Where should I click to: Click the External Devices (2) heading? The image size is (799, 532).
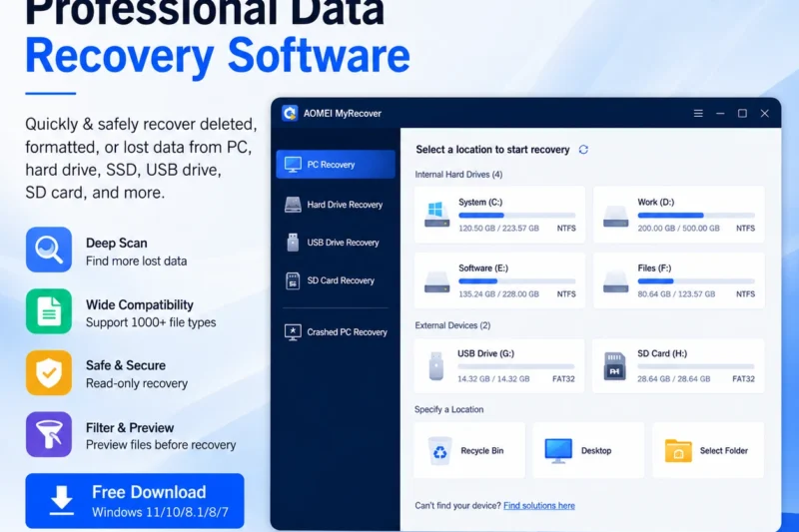[452, 325]
